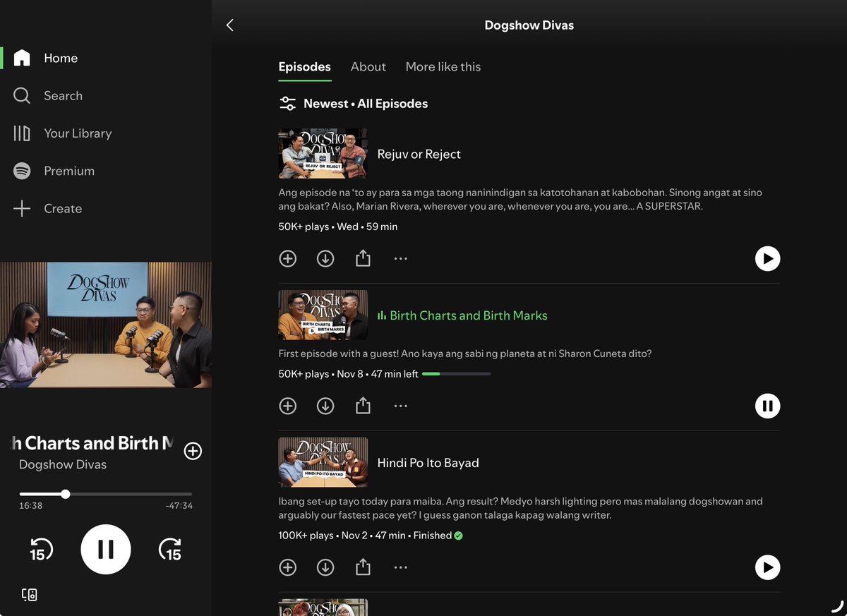This screenshot has height=616, width=847.
Task: Open the Hindi Po Ito Bayad thumbnail
Action: (x=323, y=462)
